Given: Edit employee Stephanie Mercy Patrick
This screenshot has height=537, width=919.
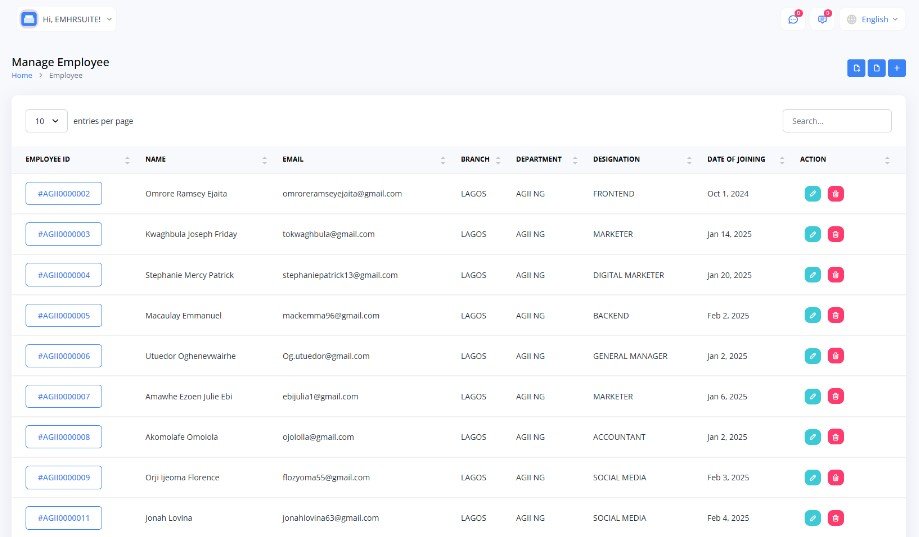Looking at the screenshot, I should 812,274.
